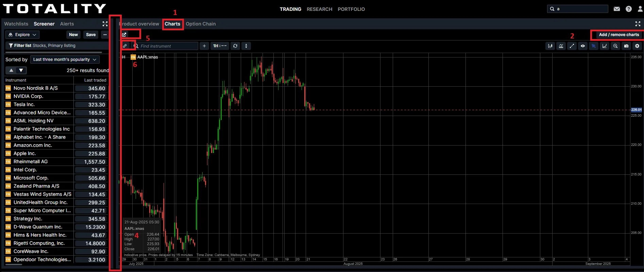644x272 pixels.
Task: Click the Last traded column header
Action: click(95, 80)
